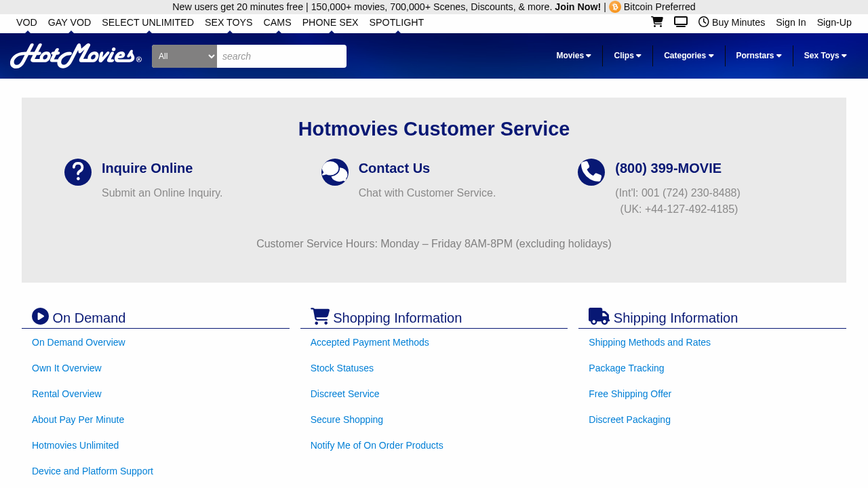
Task: Open Stock Statuses link
Action: coord(342,368)
